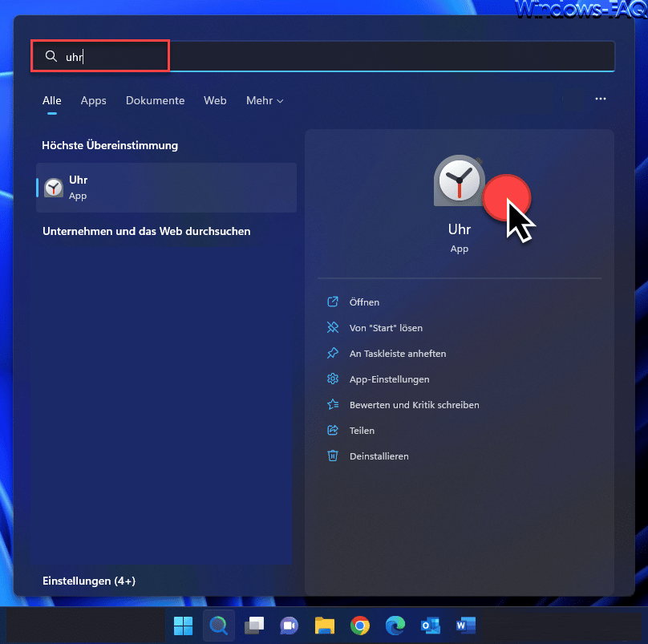Expand the Mehr dropdown
Viewport: 648px width, 644px height.
pos(265,100)
